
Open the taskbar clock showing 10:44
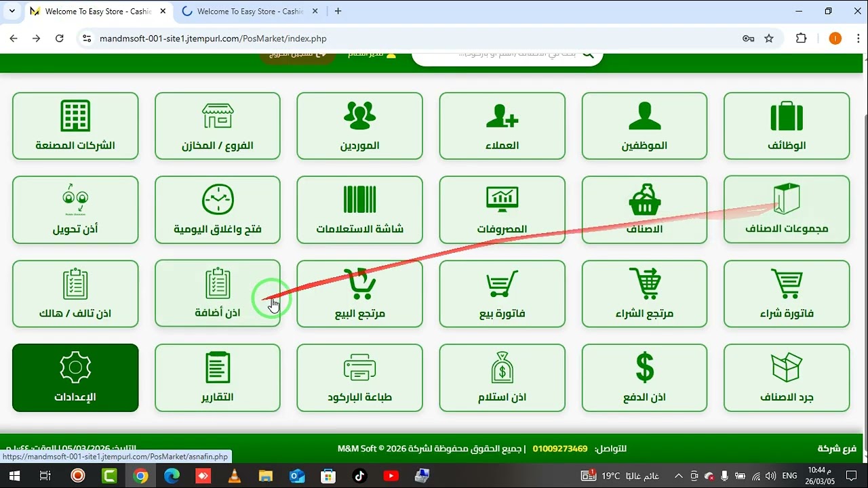[821, 476]
